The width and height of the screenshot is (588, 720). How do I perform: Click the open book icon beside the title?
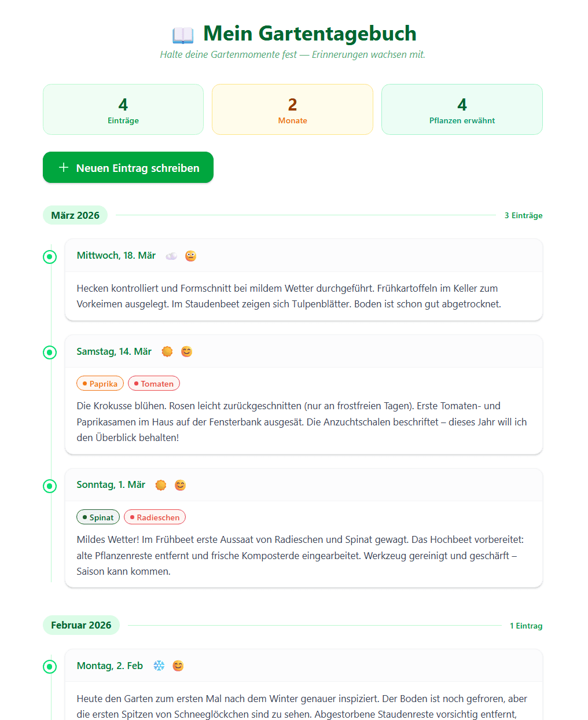click(x=183, y=35)
